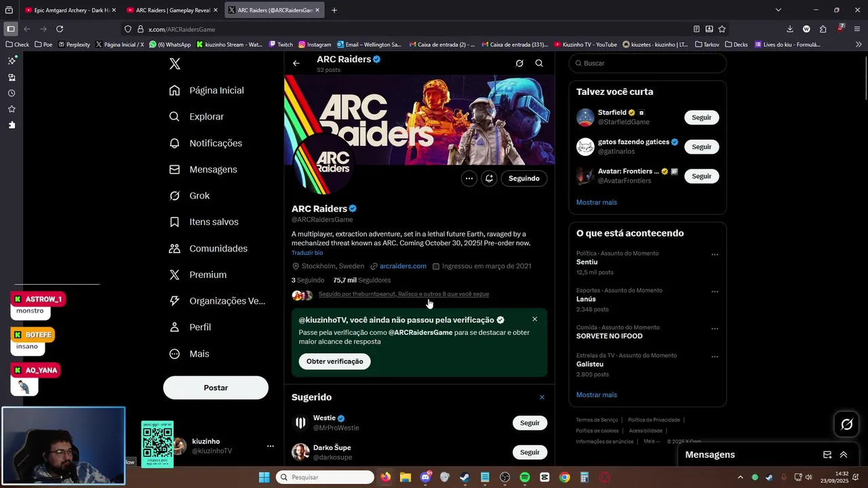Image resolution: width=868 pixels, height=488 pixels.
Task: Switch to the ARC Raiders Gameplay Reveal tab
Action: point(172,10)
